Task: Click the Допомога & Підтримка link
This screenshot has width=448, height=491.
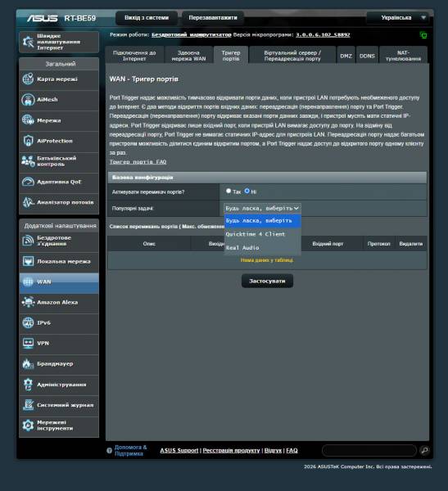Action: tap(130, 450)
